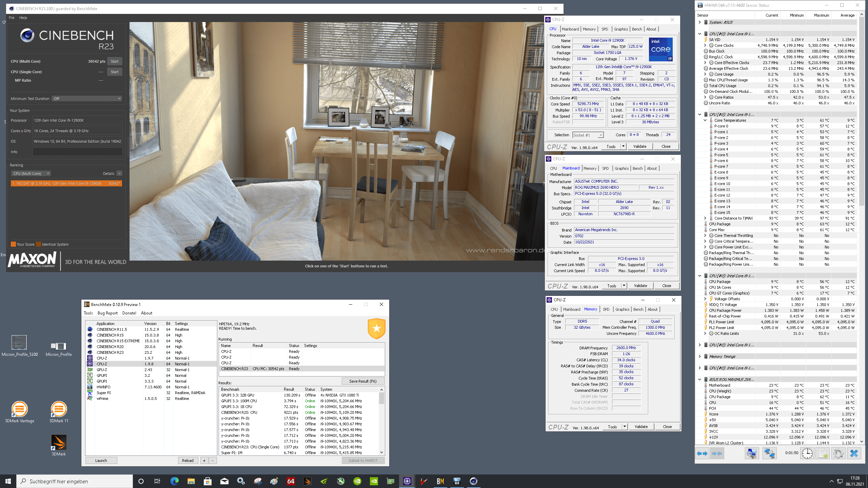This screenshot has width=868, height=488.
Task: Click Cinebench sphere taskbar icon
Action: [x=473, y=481]
